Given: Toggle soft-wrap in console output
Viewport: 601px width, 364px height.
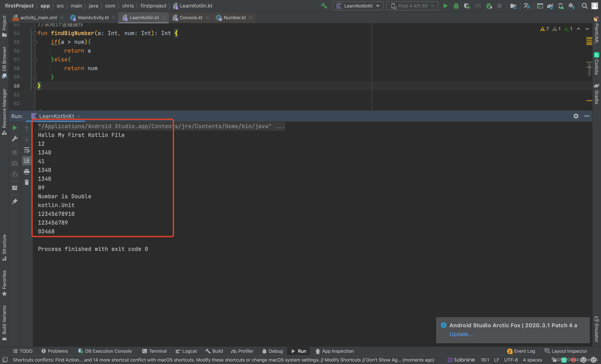Looking at the screenshot, I should click(27, 150).
